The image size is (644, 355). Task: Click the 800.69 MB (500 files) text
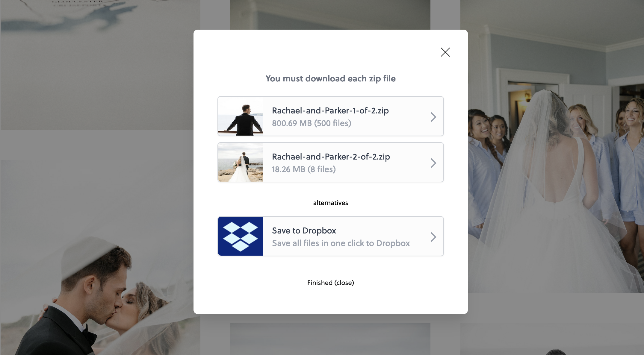pyautogui.click(x=312, y=123)
